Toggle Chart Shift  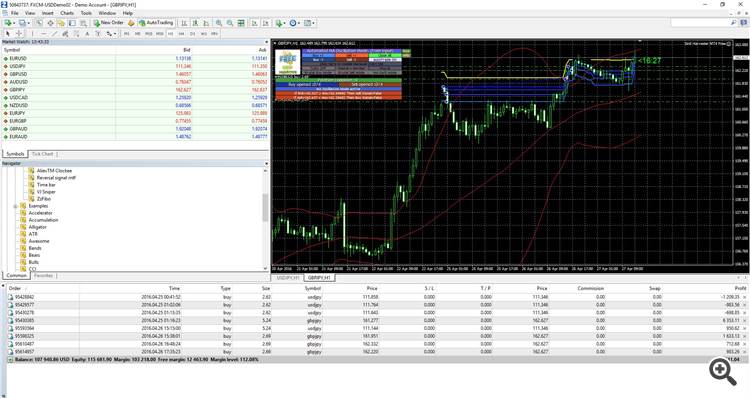[266, 23]
